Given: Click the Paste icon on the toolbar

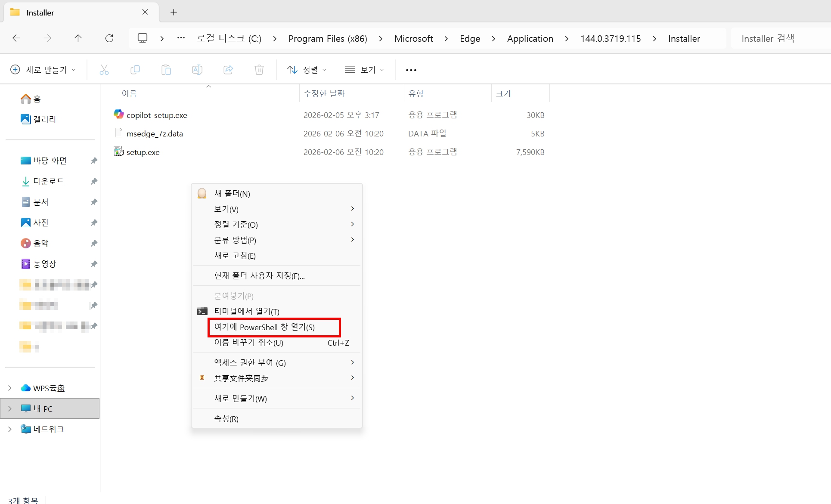Looking at the screenshot, I should (x=166, y=69).
